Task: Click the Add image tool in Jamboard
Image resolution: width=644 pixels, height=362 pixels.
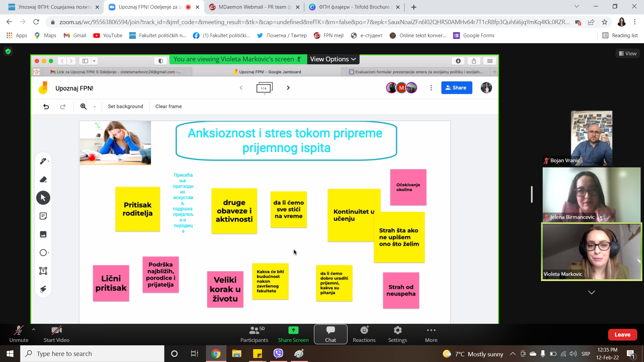Action: tap(43, 234)
